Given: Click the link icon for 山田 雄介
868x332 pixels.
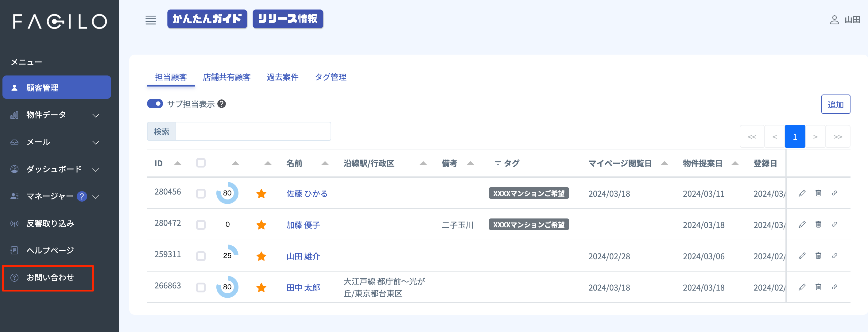Looking at the screenshot, I should (x=834, y=256).
